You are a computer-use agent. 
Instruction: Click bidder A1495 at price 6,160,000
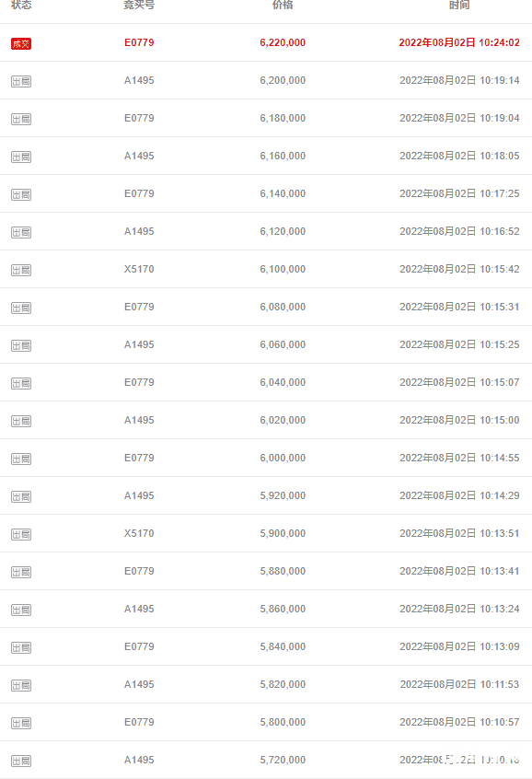pyautogui.click(x=139, y=156)
